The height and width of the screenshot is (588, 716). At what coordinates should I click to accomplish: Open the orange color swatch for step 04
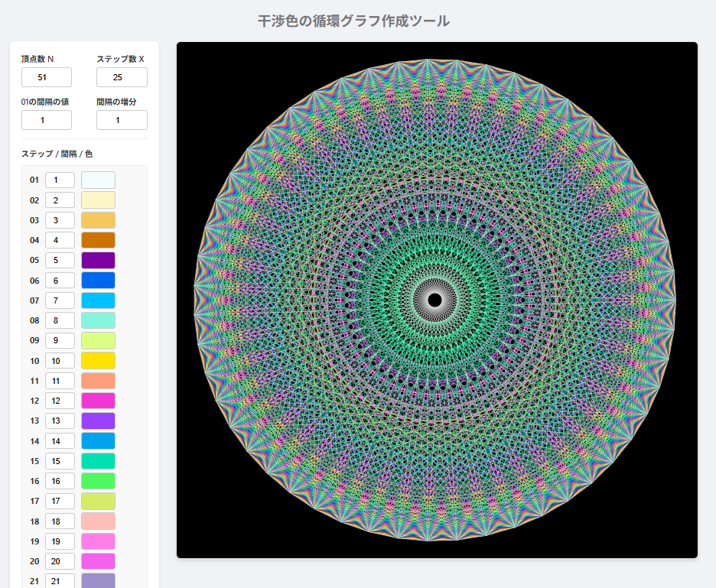tap(98, 240)
